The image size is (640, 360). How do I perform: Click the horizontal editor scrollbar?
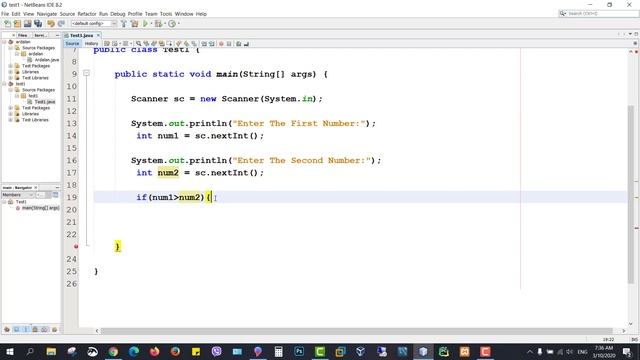click(x=356, y=331)
